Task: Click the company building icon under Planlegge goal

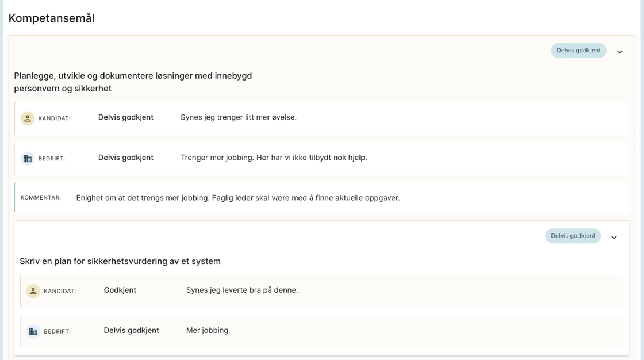Action: pyautogui.click(x=28, y=158)
